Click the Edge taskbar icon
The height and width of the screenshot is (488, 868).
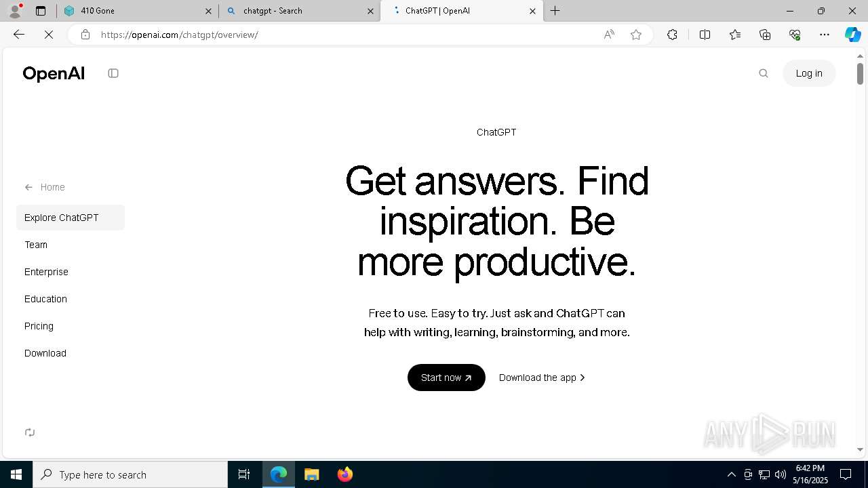point(279,474)
